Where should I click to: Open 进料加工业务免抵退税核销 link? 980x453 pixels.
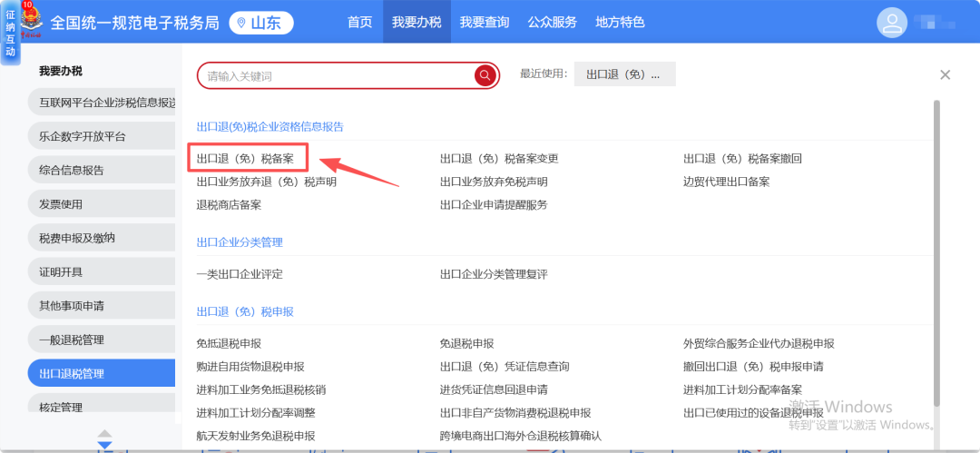point(260,389)
